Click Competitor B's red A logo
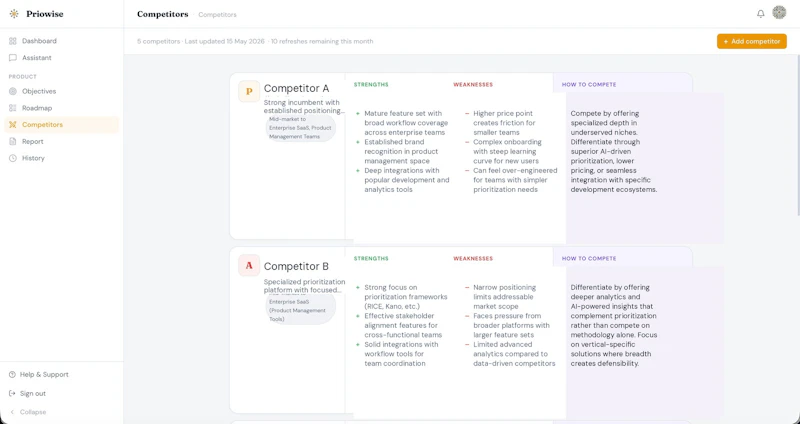The width and height of the screenshot is (800, 424). pyautogui.click(x=249, y=265)
